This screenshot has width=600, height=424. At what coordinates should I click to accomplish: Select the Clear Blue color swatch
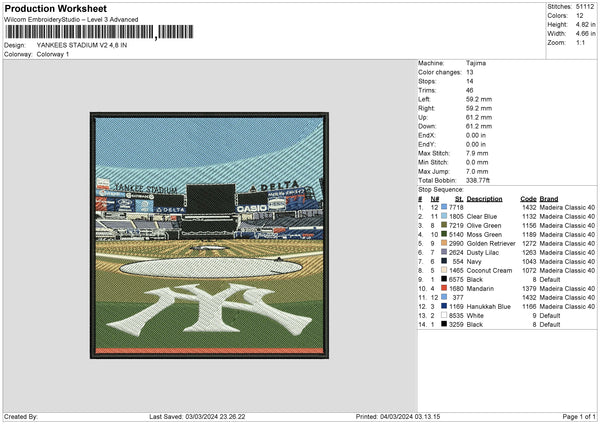tap(444, 216)
